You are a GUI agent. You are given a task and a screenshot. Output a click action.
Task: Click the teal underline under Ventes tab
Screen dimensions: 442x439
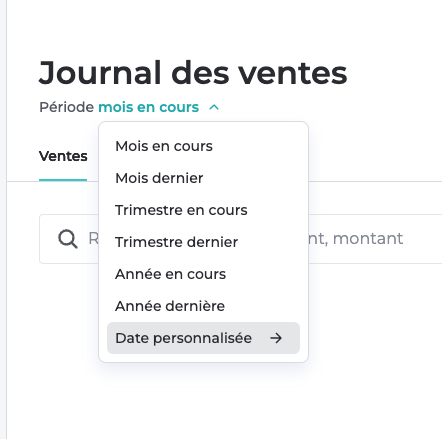tap(63, 180)
